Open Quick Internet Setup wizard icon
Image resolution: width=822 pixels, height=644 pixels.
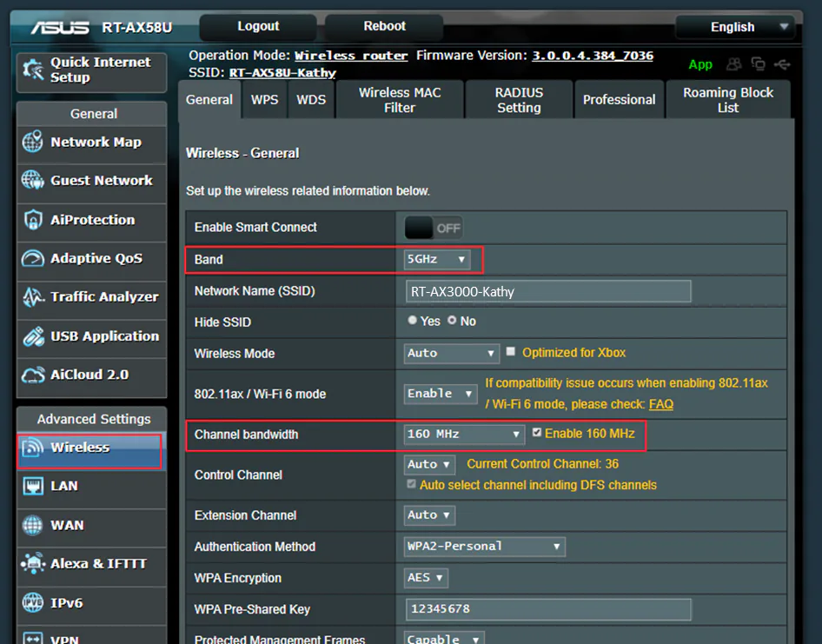32,70
